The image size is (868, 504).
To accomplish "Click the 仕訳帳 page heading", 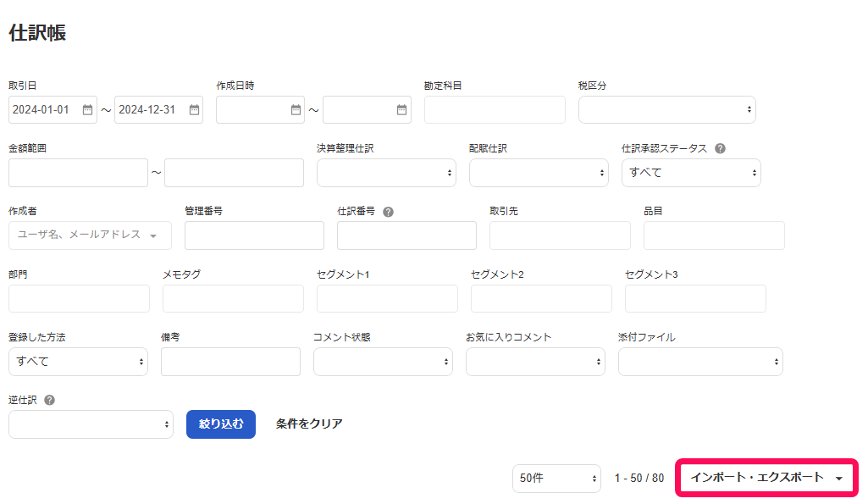I will pyautogui.click(x=37, y=33).
